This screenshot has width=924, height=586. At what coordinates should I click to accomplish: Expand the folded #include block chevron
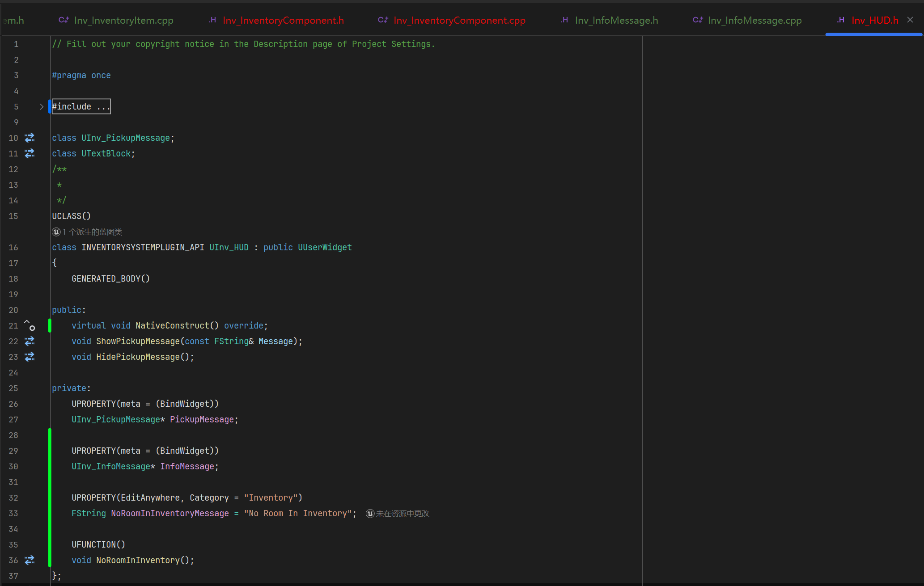[42, 106]
